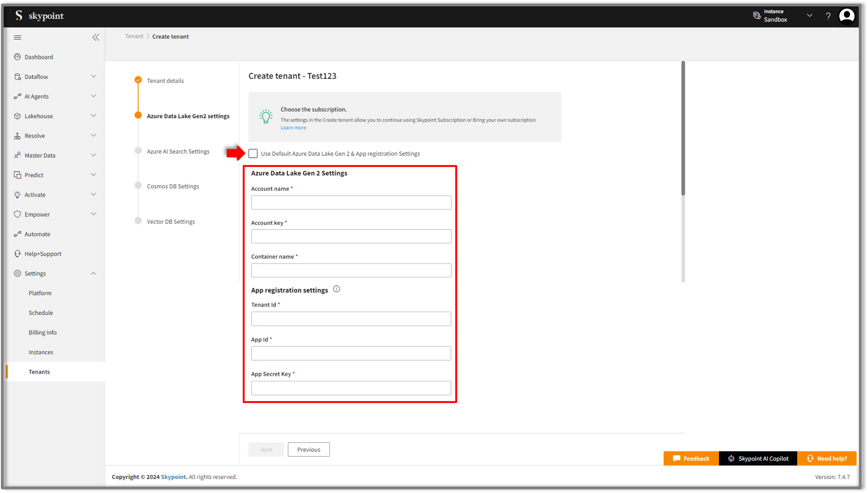Open Billing Info under Settings

tap(42, 332)
